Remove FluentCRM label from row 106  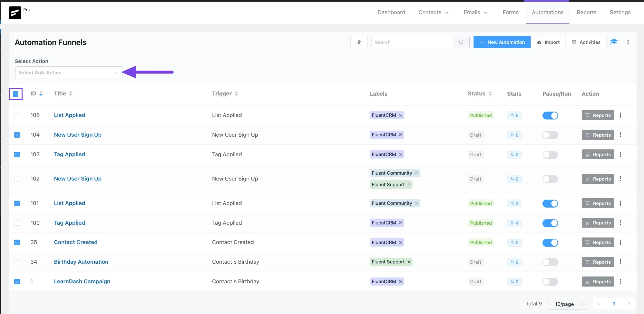click(x=400, y=115)
